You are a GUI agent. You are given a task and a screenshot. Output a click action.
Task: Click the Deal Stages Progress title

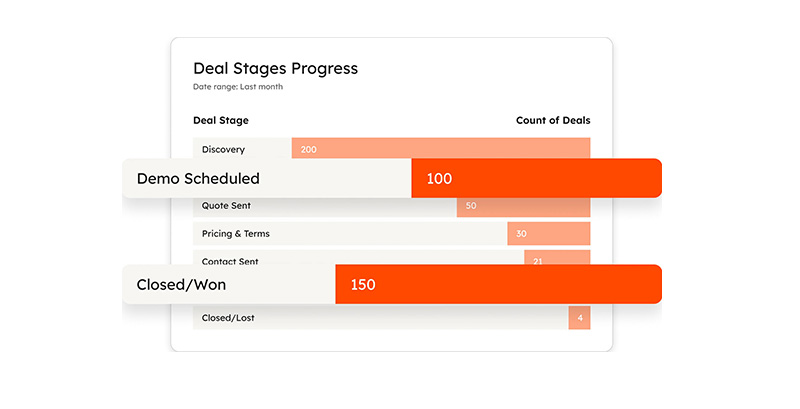(275, 69)
